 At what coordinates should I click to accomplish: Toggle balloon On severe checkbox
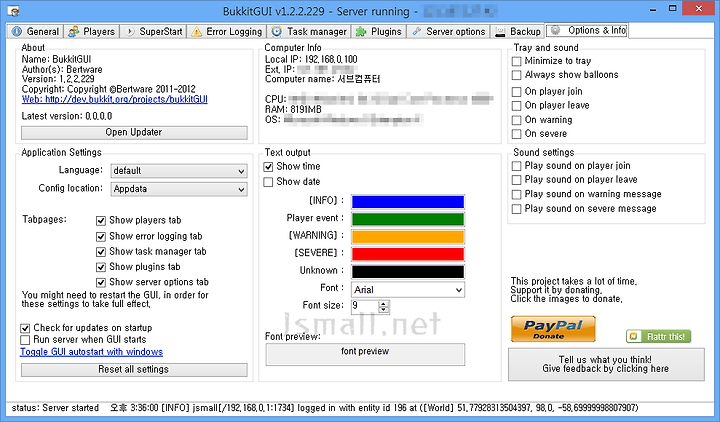[x=517, y=134]
